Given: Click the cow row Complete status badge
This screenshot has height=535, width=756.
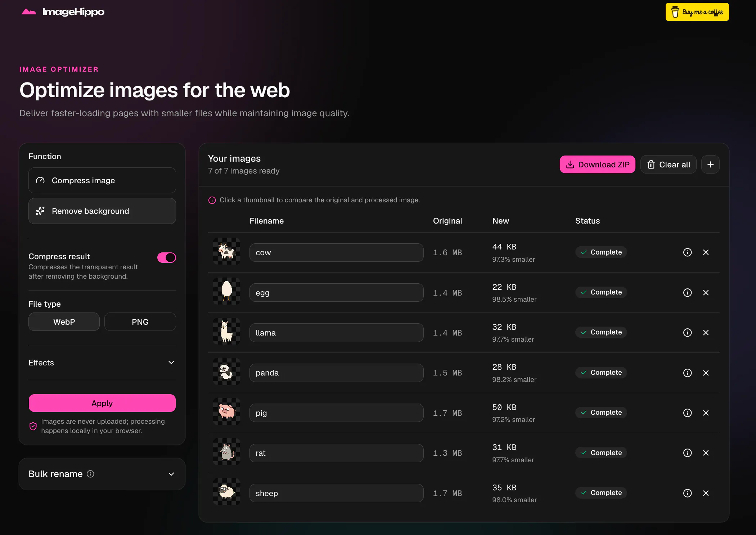Looking at the screenshot, I should click(x=601, y=252).
